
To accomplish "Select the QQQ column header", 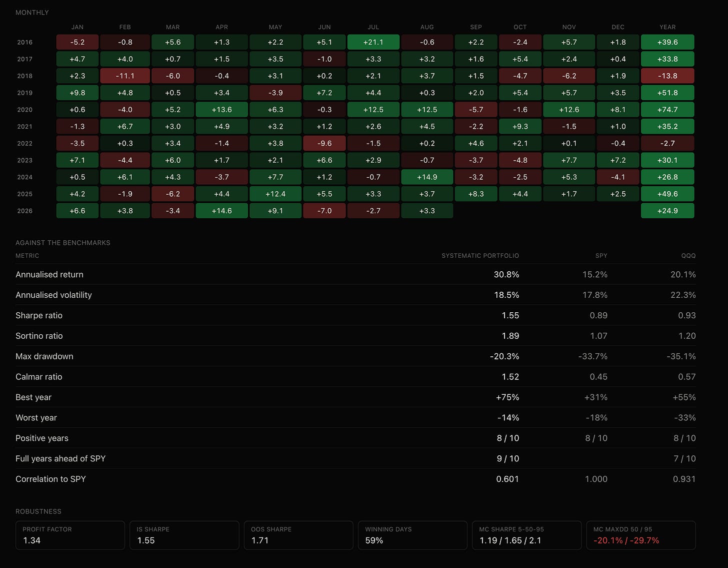I will [688, 256].
